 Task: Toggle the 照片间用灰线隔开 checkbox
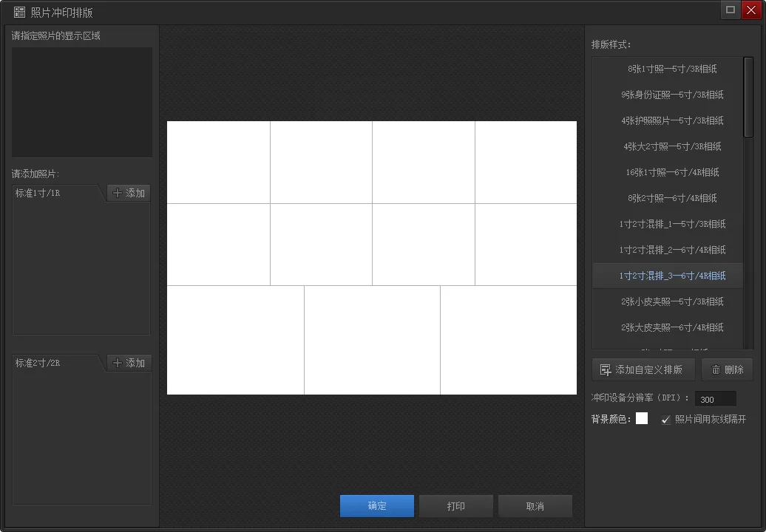pos(665,419)
